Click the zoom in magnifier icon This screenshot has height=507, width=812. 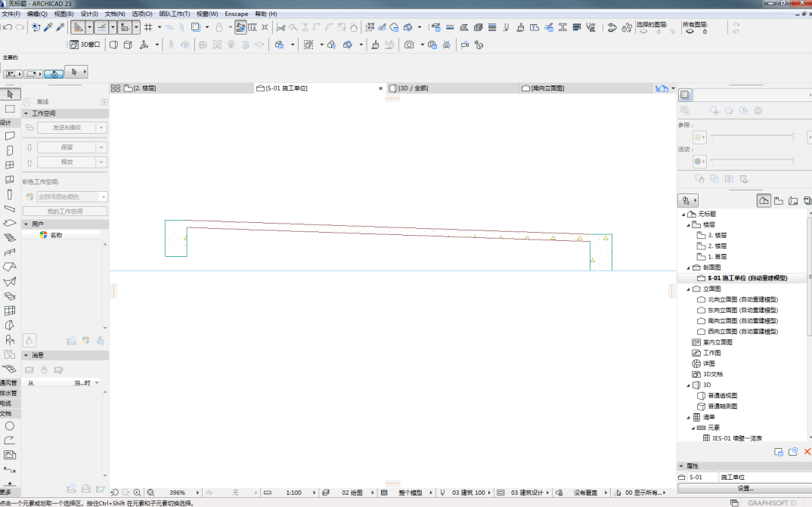[138, 493]
